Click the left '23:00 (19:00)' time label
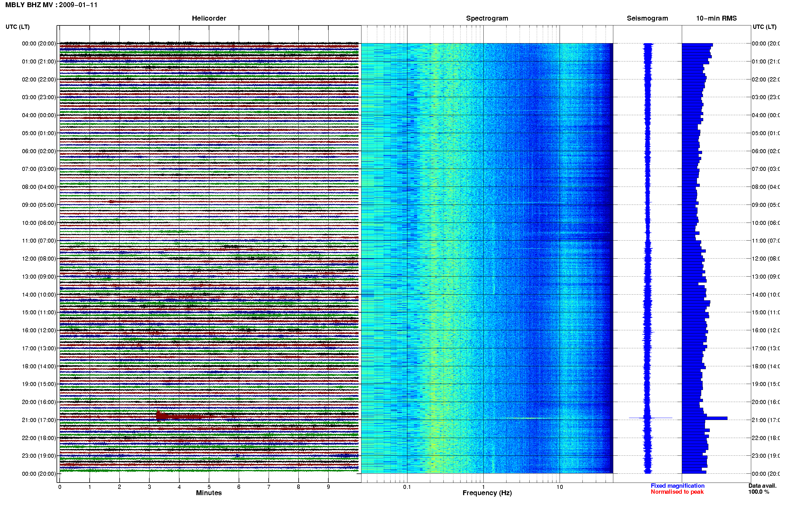Screen dimensions: 812x508 pyautogui.click(x=39, y=456)
